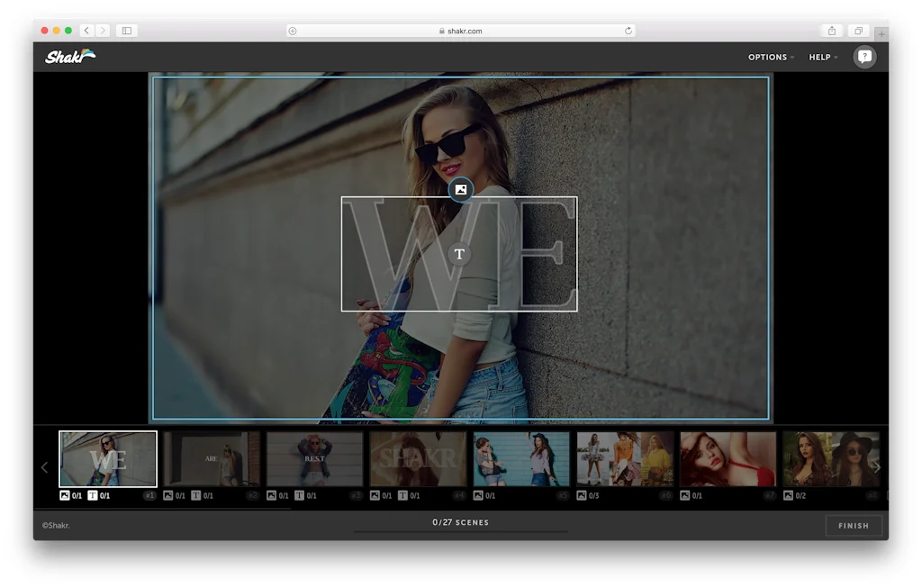Open the help chat bubble
This screenshot has width=922, height=588.
[x=864, y=57]
